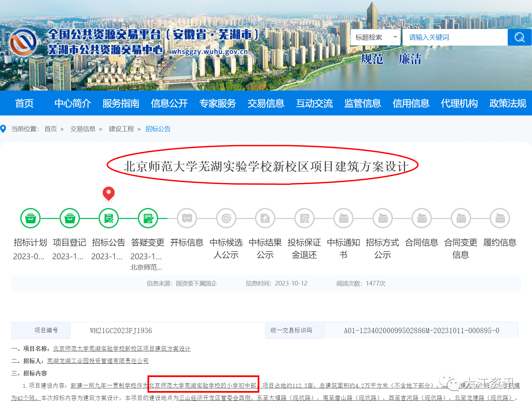Viewport: 532px width, 407px height.
Task: Click the blue search magnifier button
Action: [x=519, y=37]
